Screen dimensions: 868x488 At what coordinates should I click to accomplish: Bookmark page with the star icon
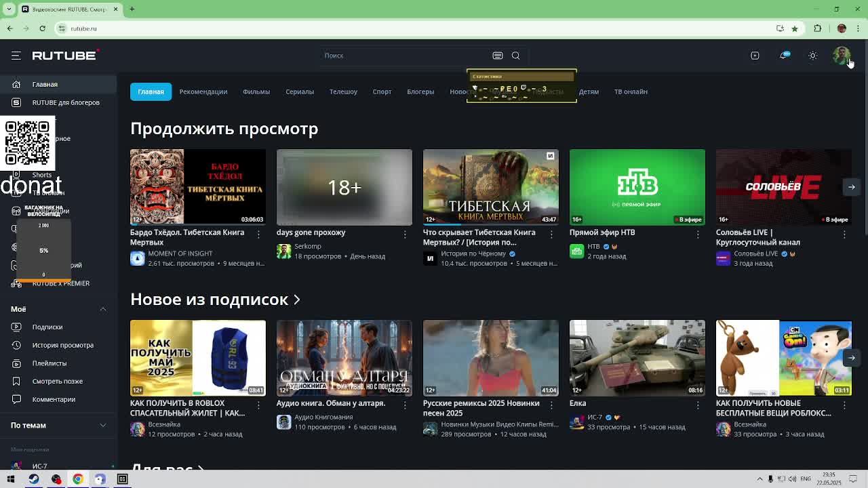tap(795, 28)
